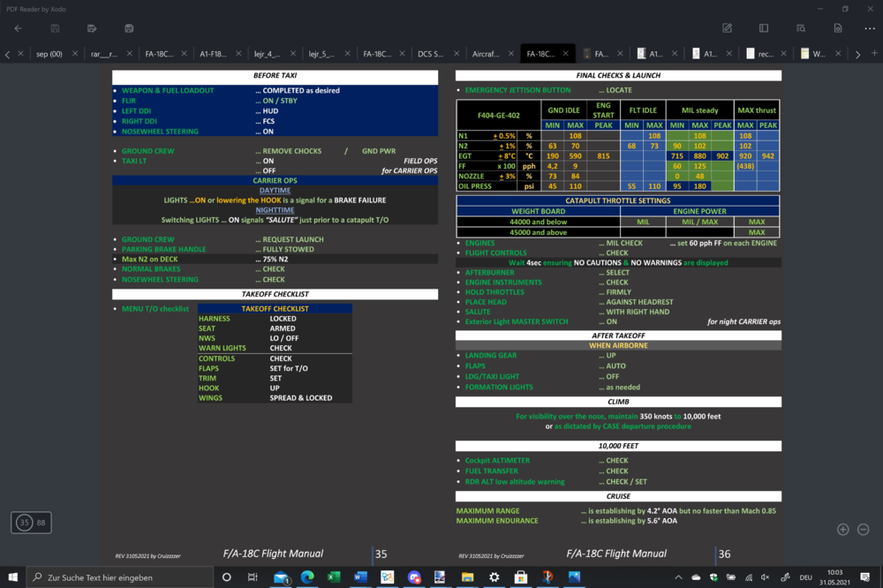Open the annotation edit pencil tool
This screenshot has height=588, width=883.
[727, 28]
